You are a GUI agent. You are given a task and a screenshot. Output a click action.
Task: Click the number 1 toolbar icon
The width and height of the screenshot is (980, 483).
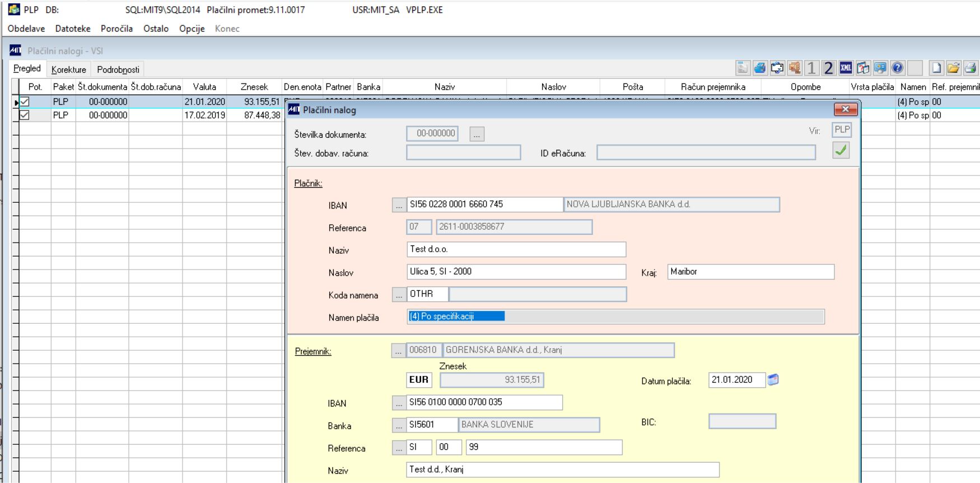[811, 68]
